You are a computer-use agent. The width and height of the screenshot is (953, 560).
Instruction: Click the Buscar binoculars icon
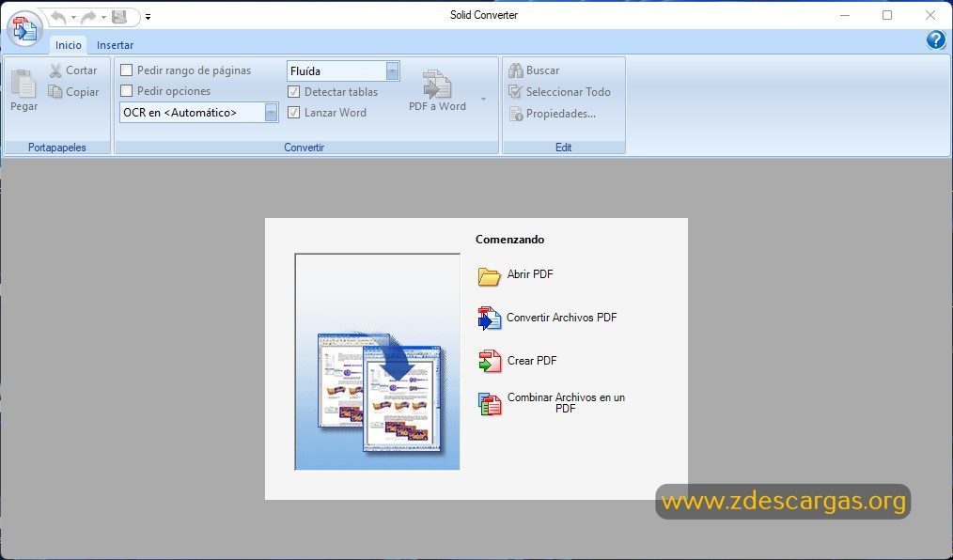[x=516, y=70]
